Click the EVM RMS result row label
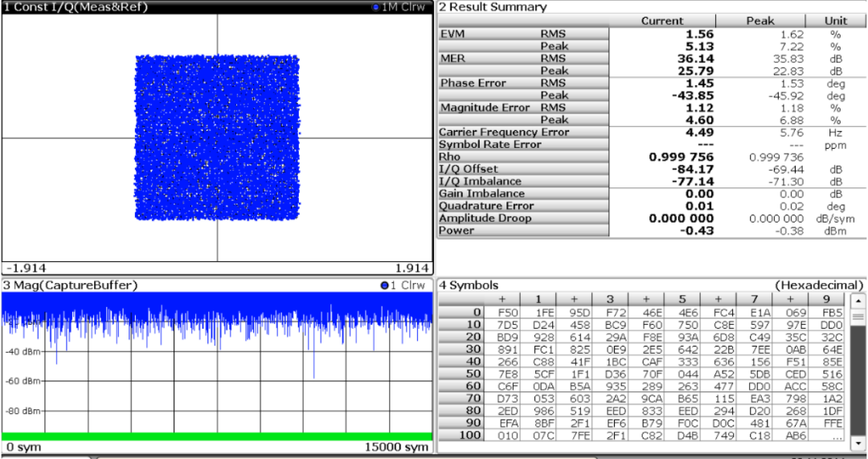The image size is (868, 459). tap(524, 34)
